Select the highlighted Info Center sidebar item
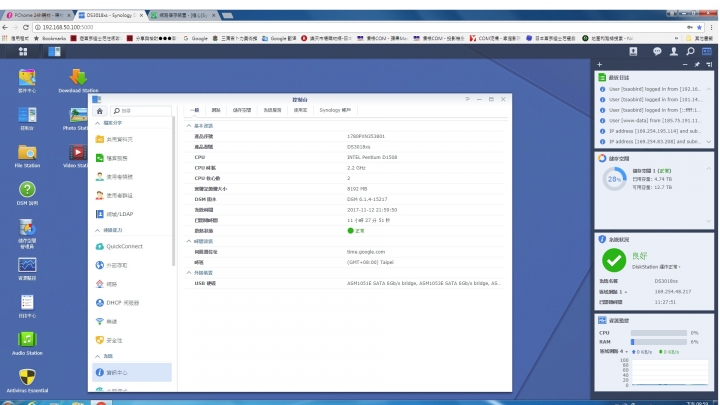720x405 pixels. (x=132, y=372)
